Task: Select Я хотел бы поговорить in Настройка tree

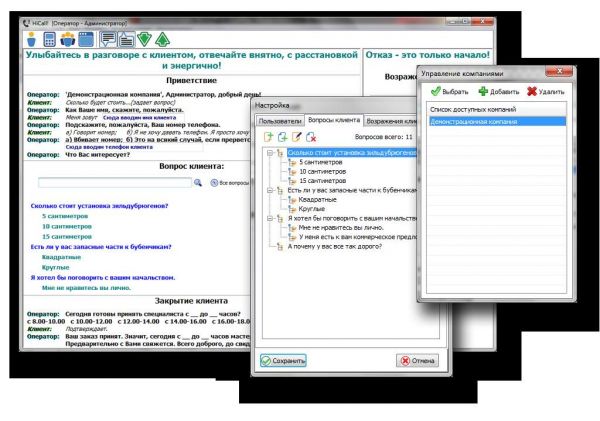Action: click(352, 218)
